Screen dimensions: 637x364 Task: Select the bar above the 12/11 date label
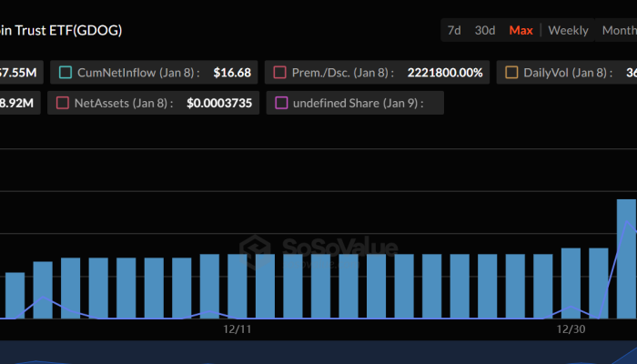(x=238, y=286)
